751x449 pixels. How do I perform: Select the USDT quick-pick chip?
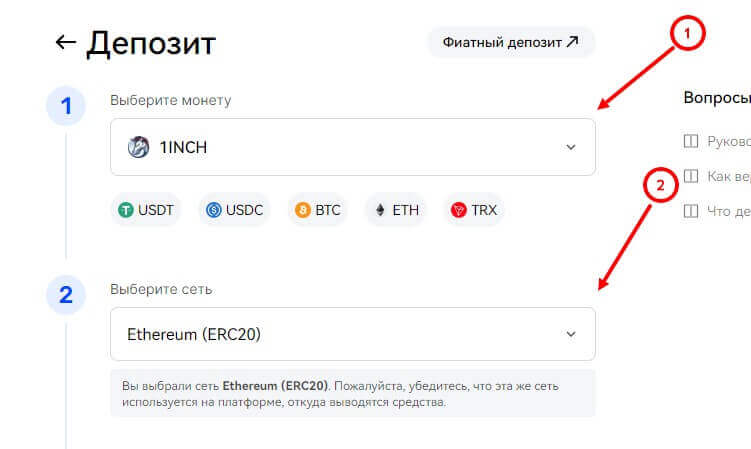[146, 210]
